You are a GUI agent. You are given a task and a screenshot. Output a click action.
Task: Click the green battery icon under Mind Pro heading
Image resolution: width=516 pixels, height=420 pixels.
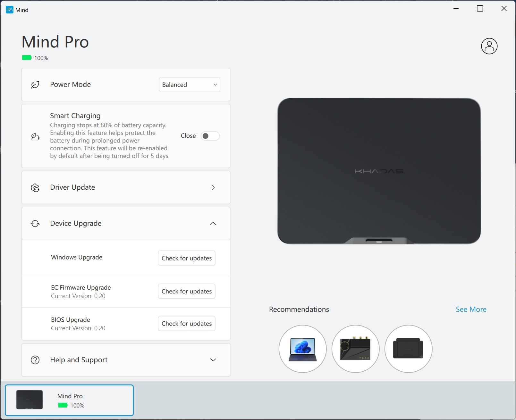(27, 58)
